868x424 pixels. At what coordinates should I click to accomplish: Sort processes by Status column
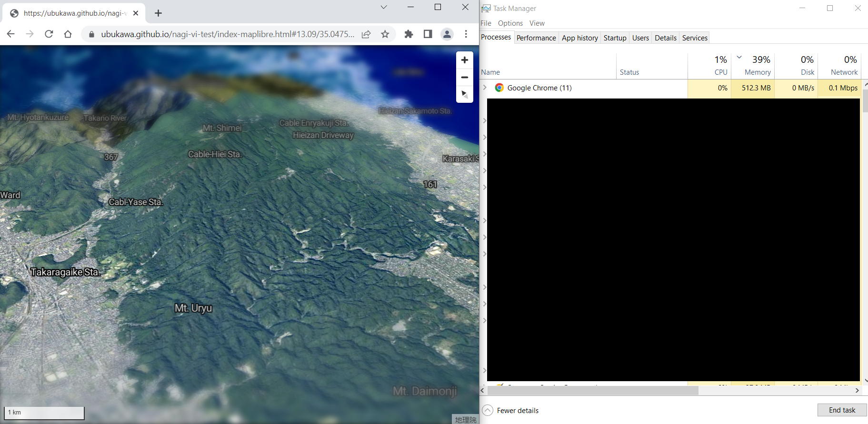(x=652, y=66)
